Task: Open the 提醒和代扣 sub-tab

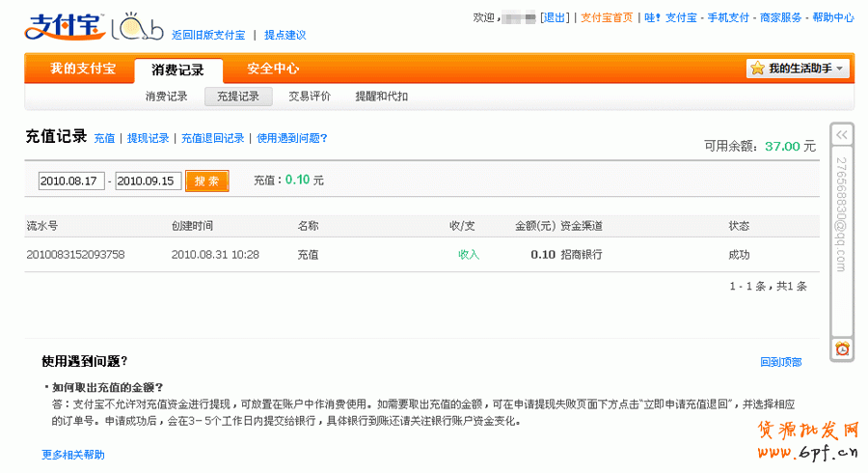Action: coord(381,97)
